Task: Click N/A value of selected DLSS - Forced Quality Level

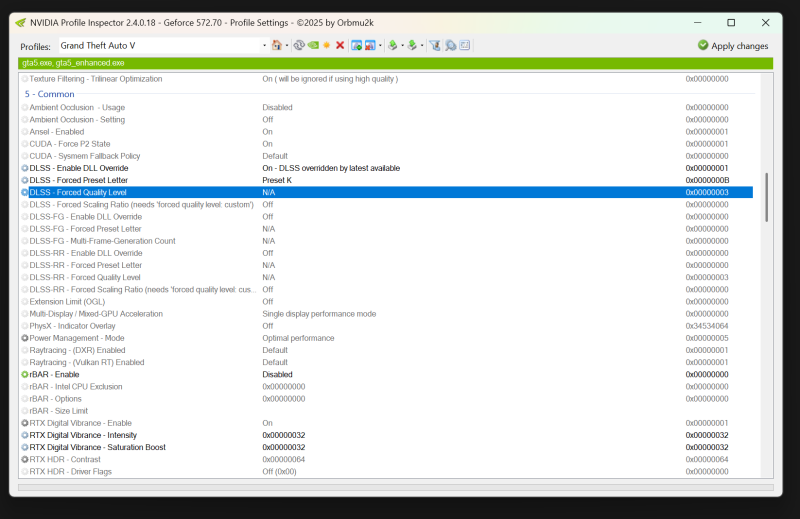Action: point(269,192)
